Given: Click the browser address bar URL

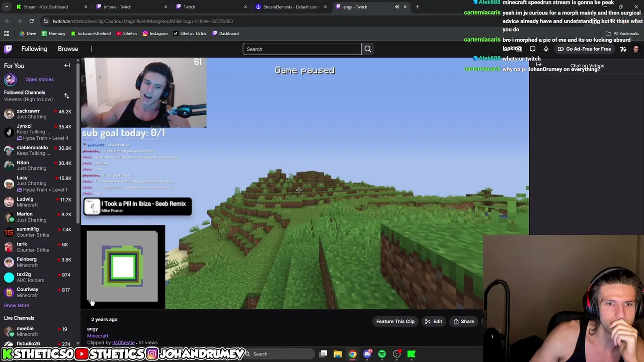Looking at the screenshot, I should (143, 21).
